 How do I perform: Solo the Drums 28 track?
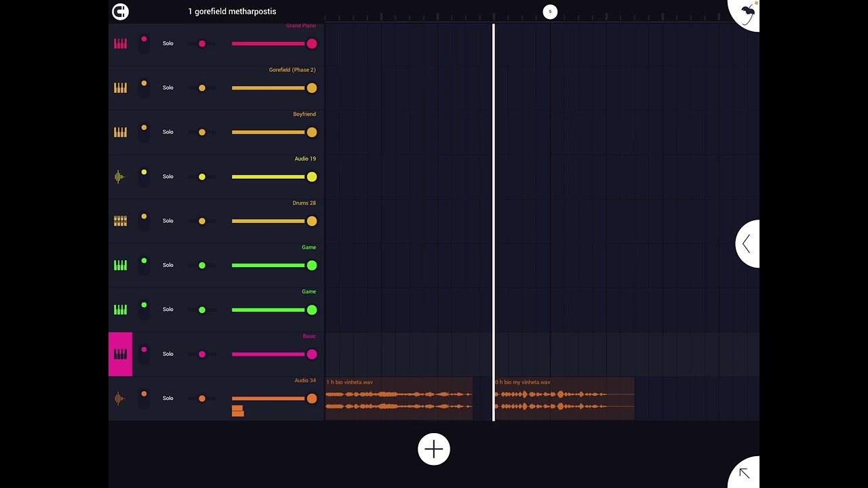tap(168, 221)
